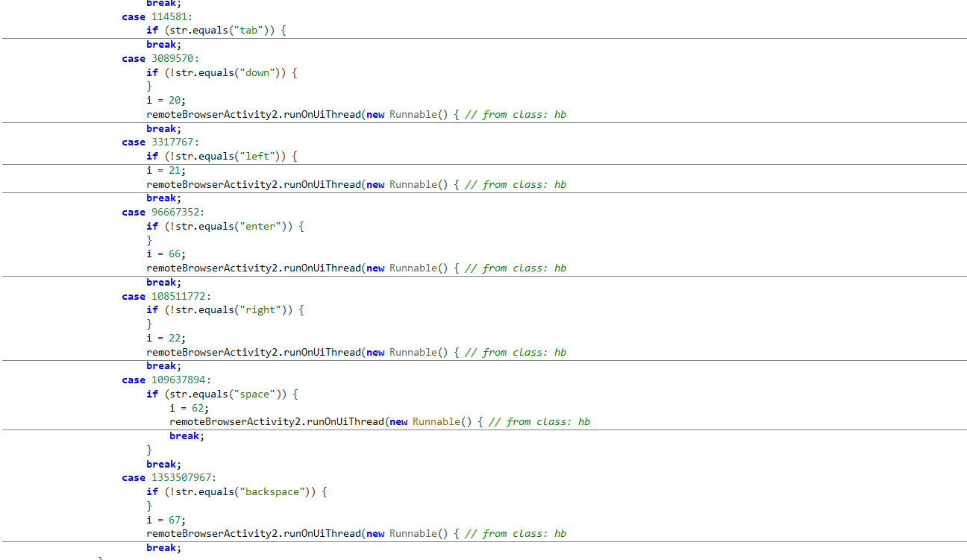The image size is (967, 560).
Task: Click the assignment i = 21
Action: (166, 170)
